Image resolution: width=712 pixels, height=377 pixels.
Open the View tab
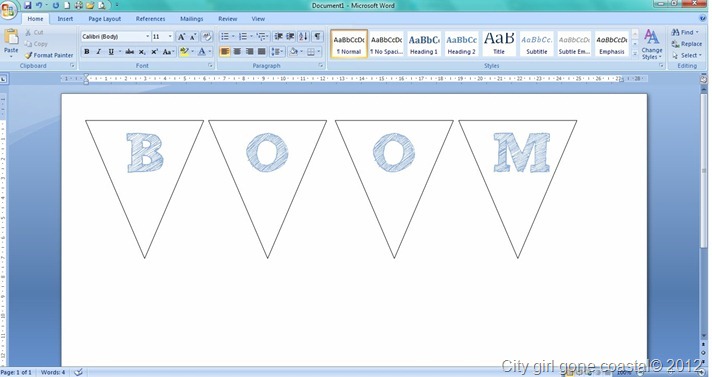258,19
